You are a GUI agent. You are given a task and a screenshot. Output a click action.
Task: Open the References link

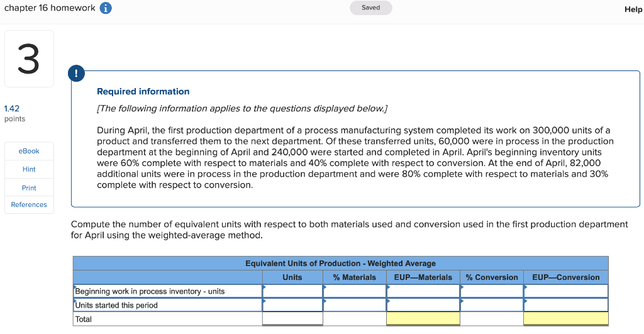tap(29, 204)
